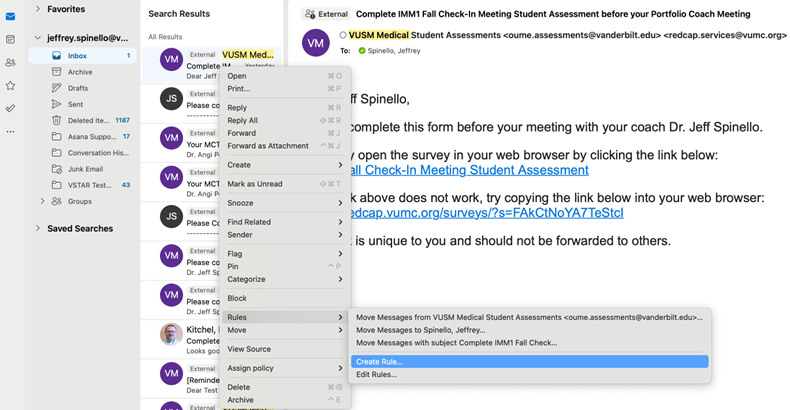Open the Calendar view icon
This screenshot has width=790, height=410.
pos(10,39)
